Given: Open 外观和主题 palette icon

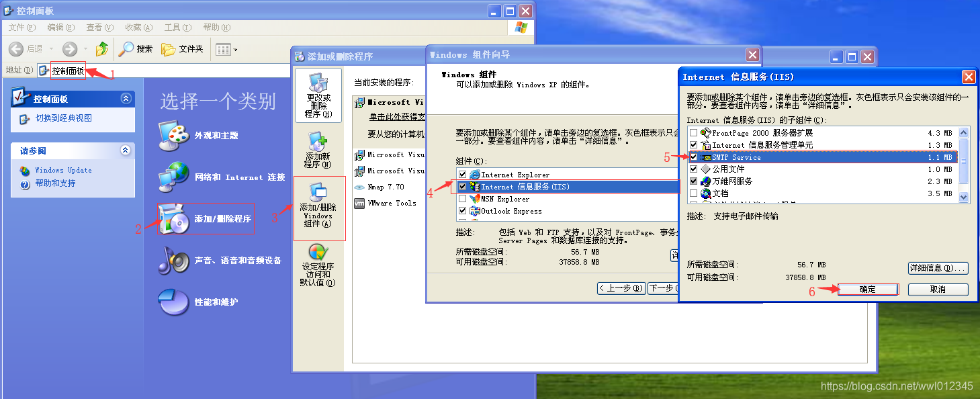Looking at the screenshot, I should coord(174,136).
